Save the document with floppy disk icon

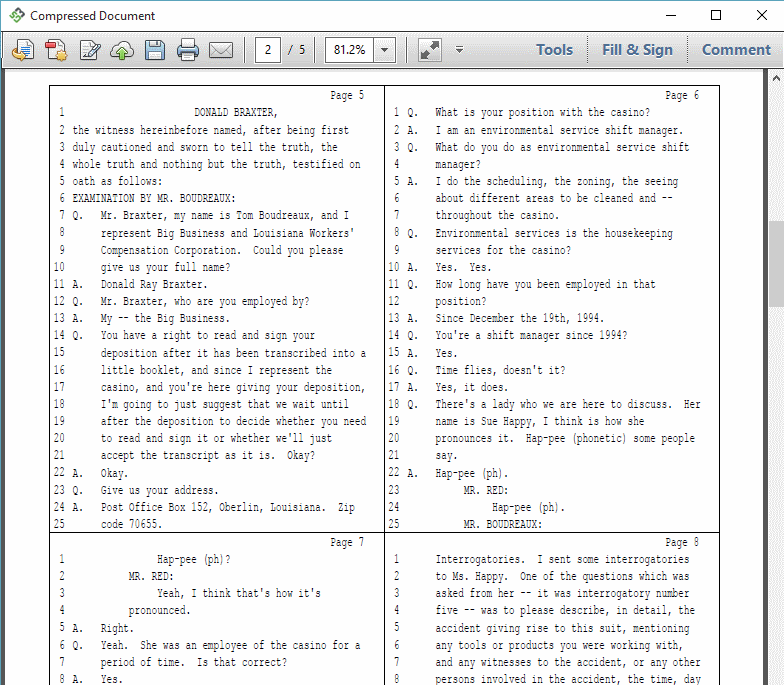point(155,50)
